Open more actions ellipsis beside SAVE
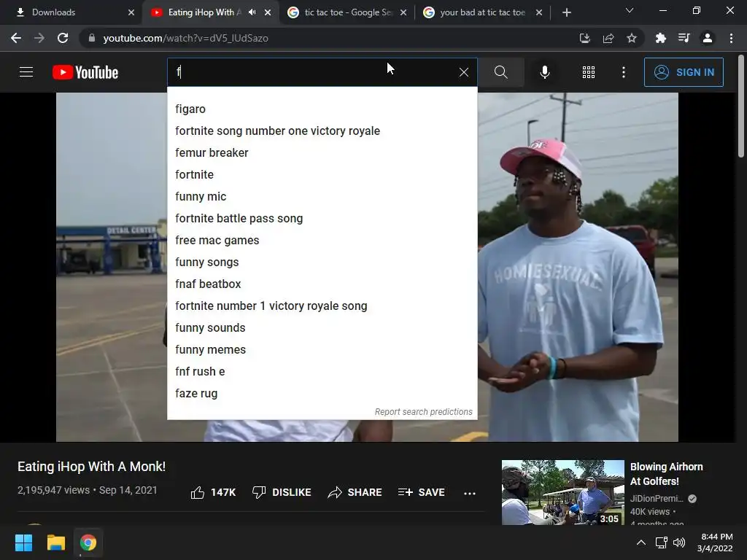The height and width of the screenshot is (560, 747). [470, 494]
